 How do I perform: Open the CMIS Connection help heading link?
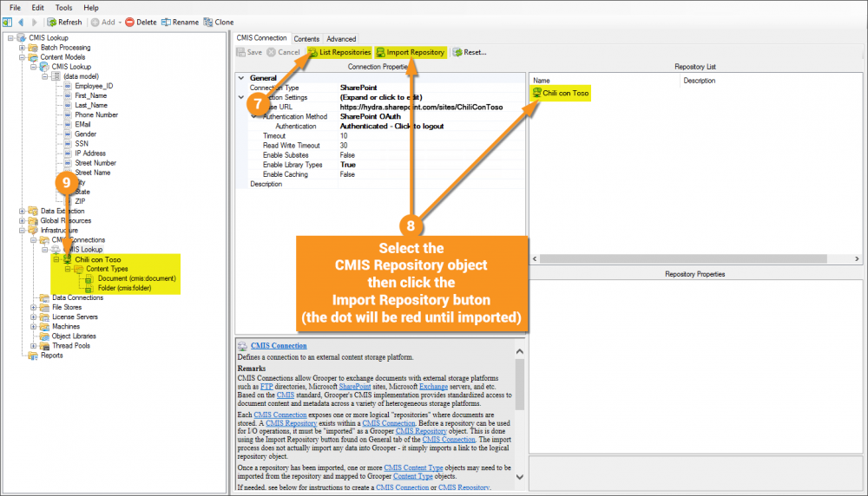279,346
